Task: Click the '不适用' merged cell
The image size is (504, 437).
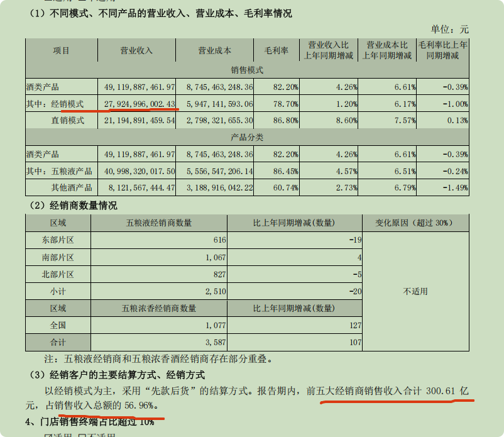Action: pos(415,291)
